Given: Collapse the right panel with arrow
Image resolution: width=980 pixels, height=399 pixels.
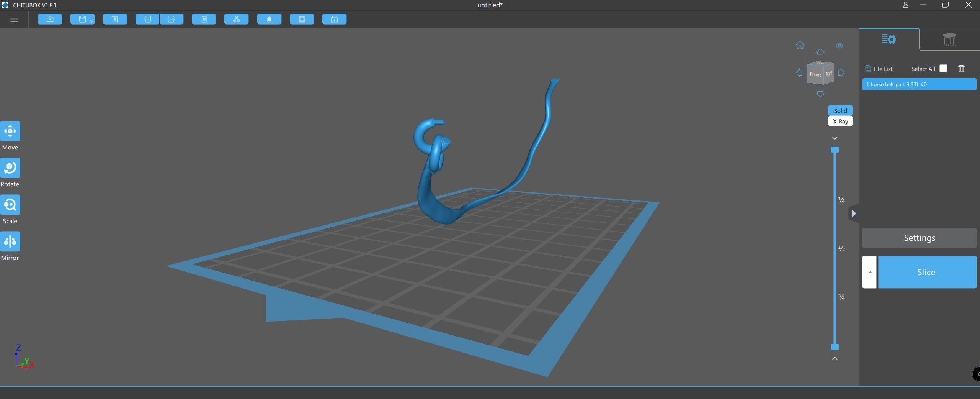Looking at the screenshot, I should (x=854, y=213).
